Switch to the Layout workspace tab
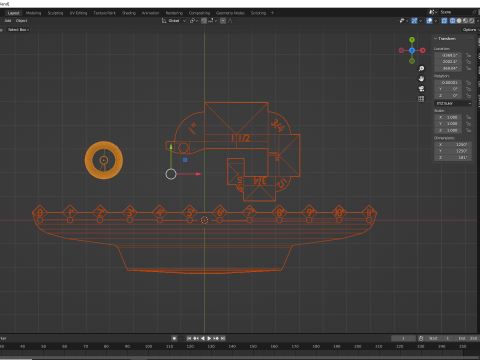The width and height of the screenshot is (480, 360). click(13, 13)
